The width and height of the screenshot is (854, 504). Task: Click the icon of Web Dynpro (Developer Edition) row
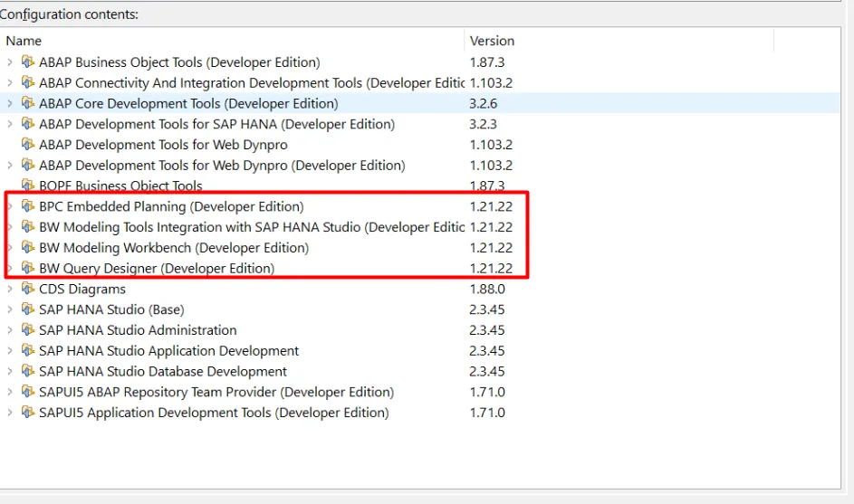(x=28, y=165)
